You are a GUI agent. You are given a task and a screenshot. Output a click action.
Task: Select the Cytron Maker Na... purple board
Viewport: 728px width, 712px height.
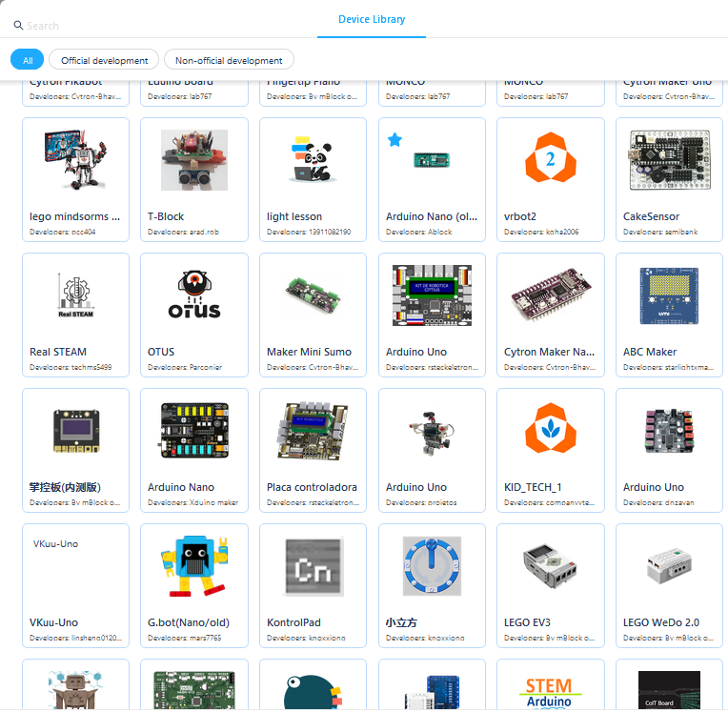(x=551, y=315)
